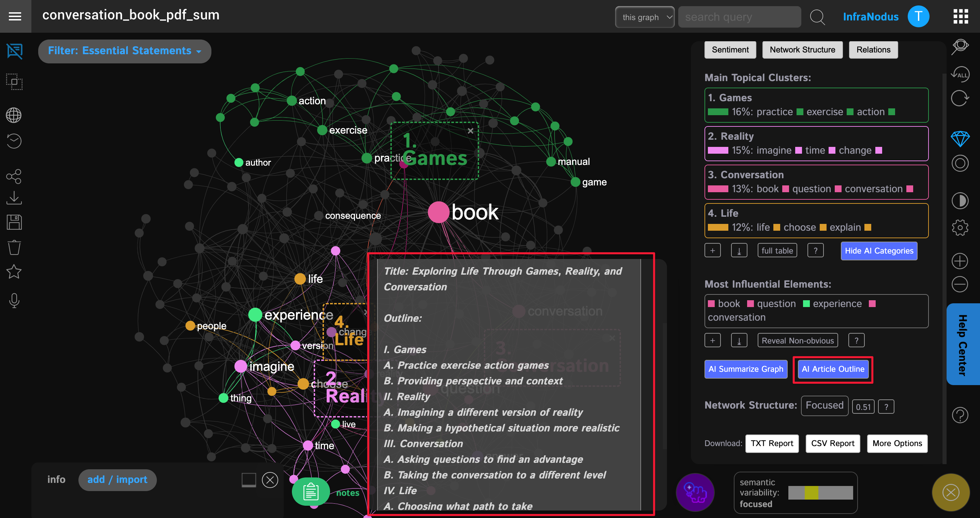Zoom in with the plus circle icon
Image resolution: width=980 pixels, height=518 pixels.
(960, 261)
